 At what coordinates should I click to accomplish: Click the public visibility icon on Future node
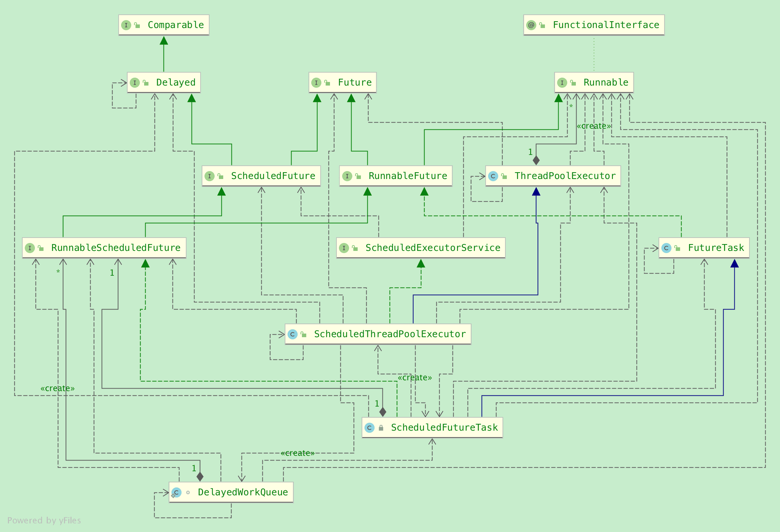pos(327,83)
